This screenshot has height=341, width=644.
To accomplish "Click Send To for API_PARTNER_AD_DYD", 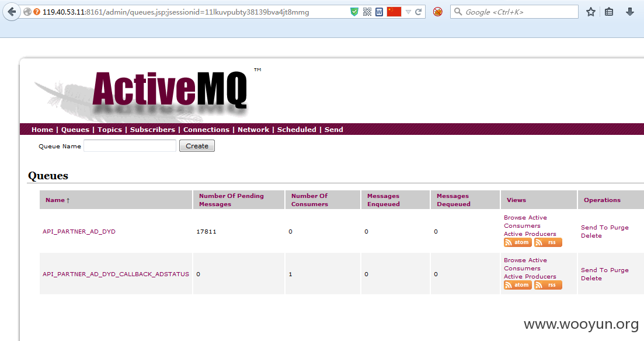I will (594, 228).
